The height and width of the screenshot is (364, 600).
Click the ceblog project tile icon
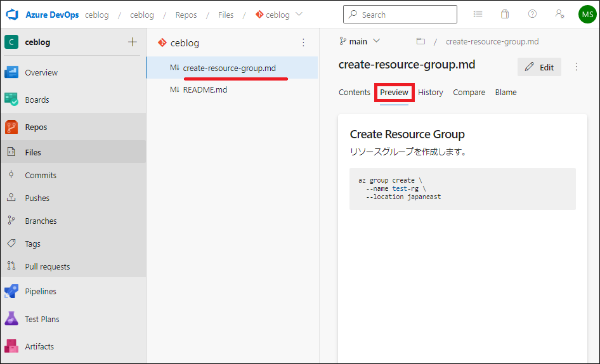pyautogui.click(x=11, y=42)
